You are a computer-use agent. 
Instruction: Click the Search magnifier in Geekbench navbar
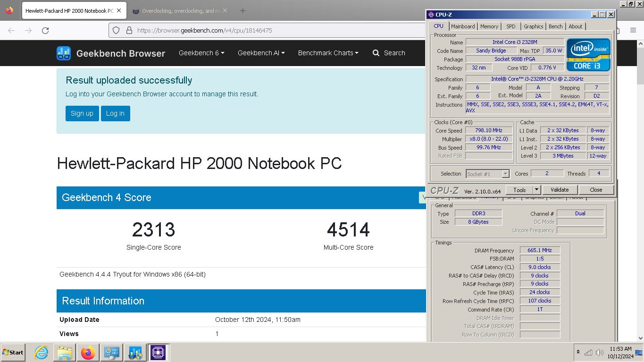(376, 53)
